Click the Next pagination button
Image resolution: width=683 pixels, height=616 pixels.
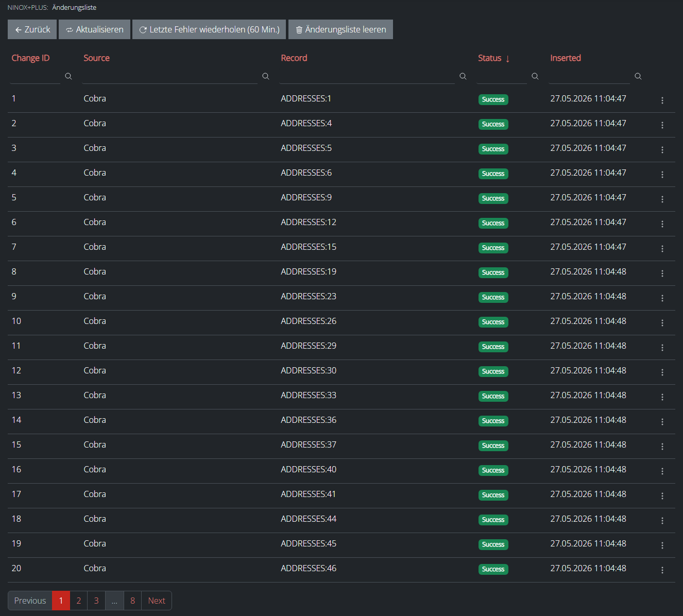tap(157, 601)
